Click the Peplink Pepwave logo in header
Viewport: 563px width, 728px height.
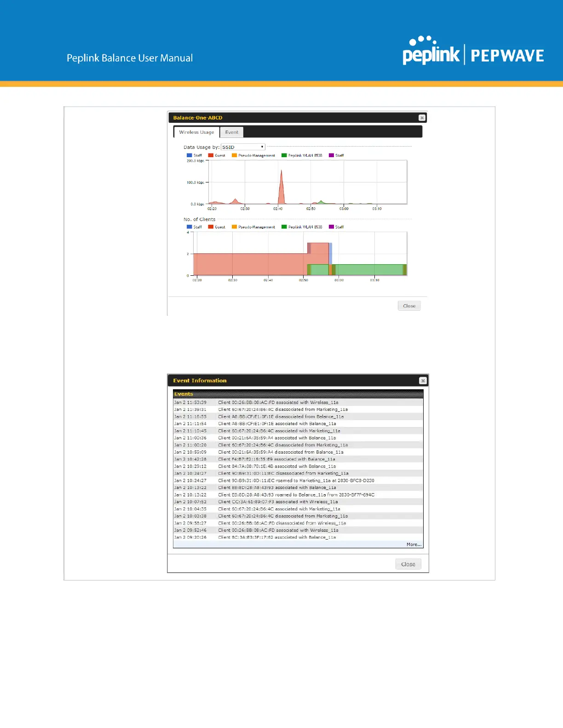(x=473, y=51)
